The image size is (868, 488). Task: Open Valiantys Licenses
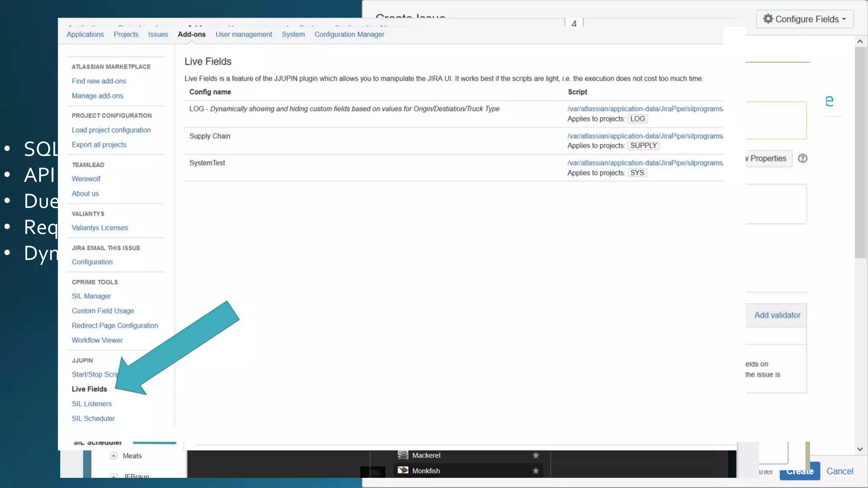tap(100, 227)
